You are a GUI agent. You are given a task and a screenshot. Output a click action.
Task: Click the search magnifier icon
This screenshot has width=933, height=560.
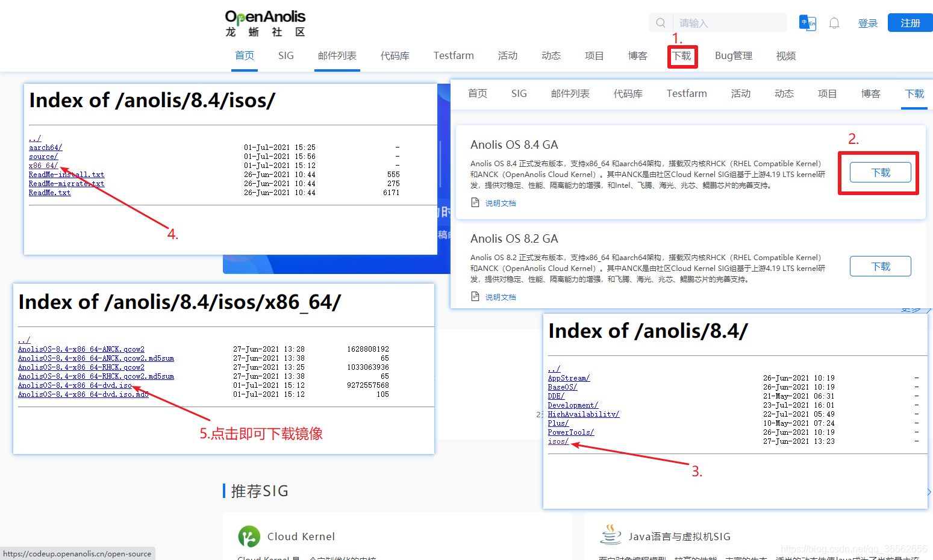click(x=661, y=23)
